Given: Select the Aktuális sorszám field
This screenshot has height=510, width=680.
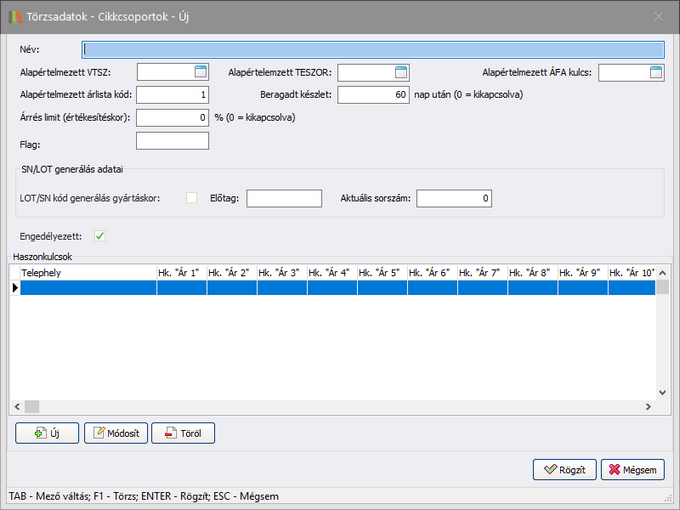Looking at the screenshot, I should [454, 198].
